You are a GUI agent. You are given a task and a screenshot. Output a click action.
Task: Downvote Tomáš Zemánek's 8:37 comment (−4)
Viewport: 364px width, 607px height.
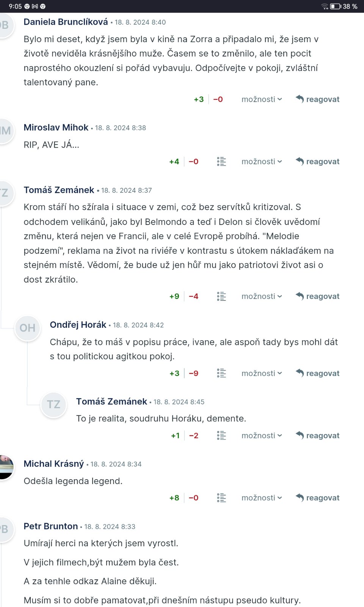click(x=194, y=296)
